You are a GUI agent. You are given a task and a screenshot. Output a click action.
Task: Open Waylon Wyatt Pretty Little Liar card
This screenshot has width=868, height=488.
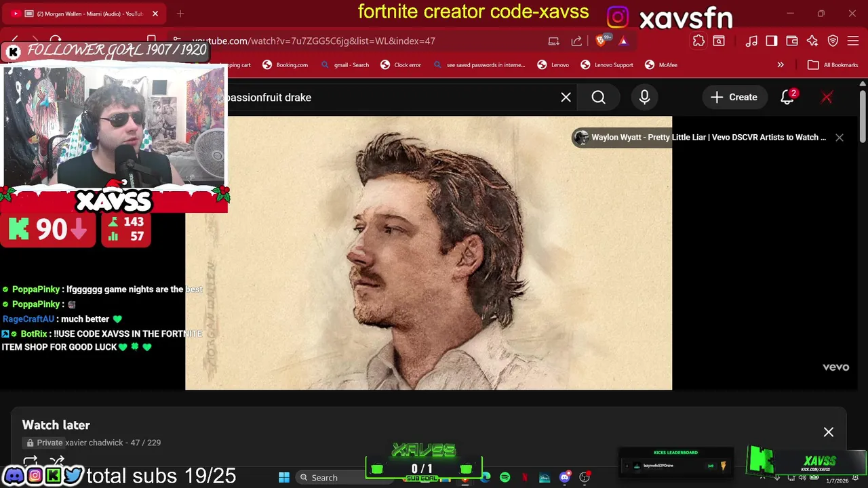[701, 138]
